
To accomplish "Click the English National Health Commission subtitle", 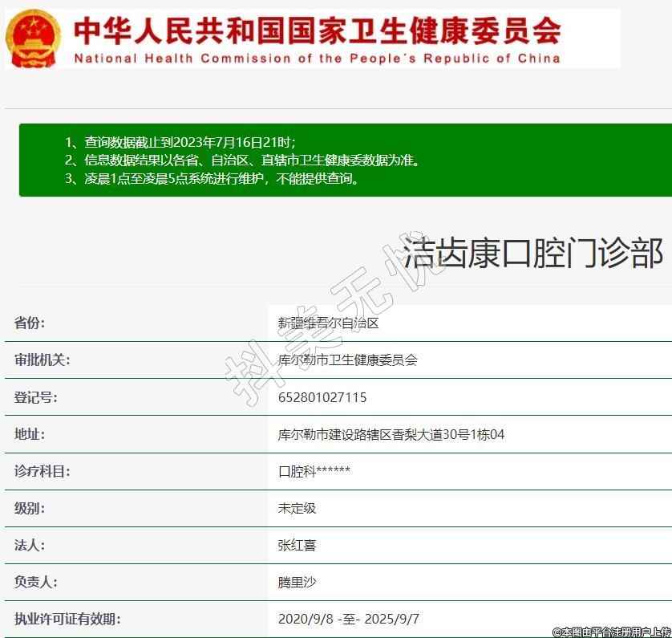I will coord(317,59).
